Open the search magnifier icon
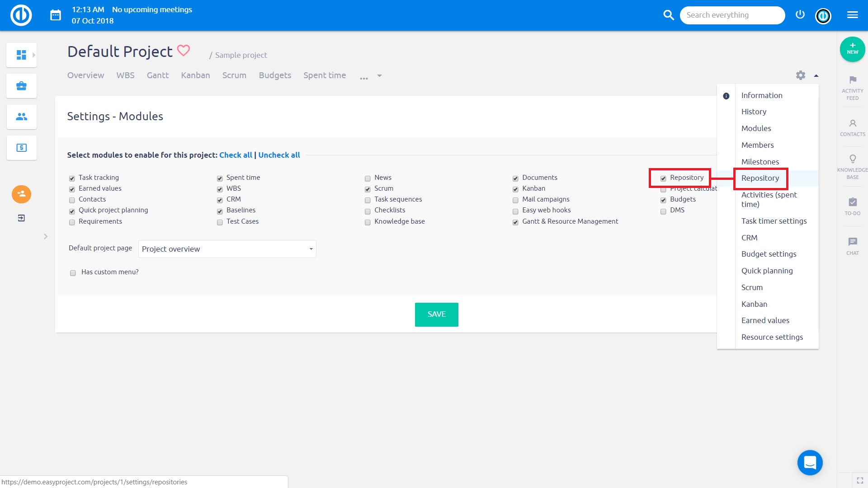Screen dimensions: 868x488 tap(669, 15)
